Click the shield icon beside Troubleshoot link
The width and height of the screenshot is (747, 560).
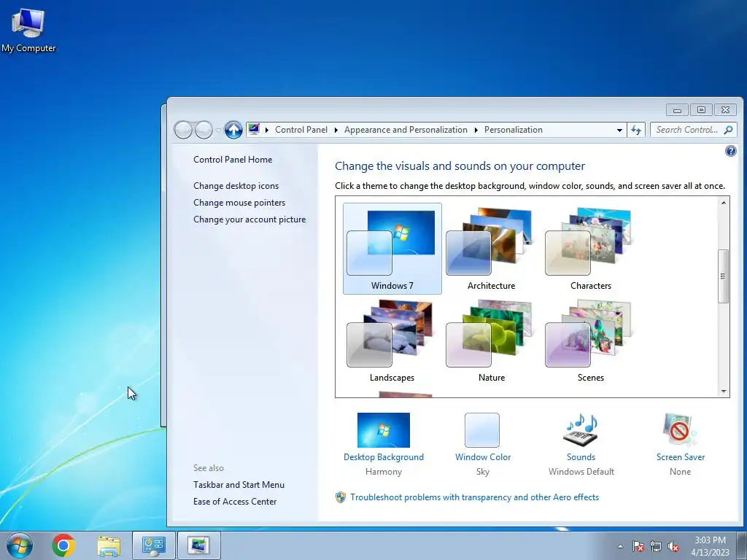(340, 497)
